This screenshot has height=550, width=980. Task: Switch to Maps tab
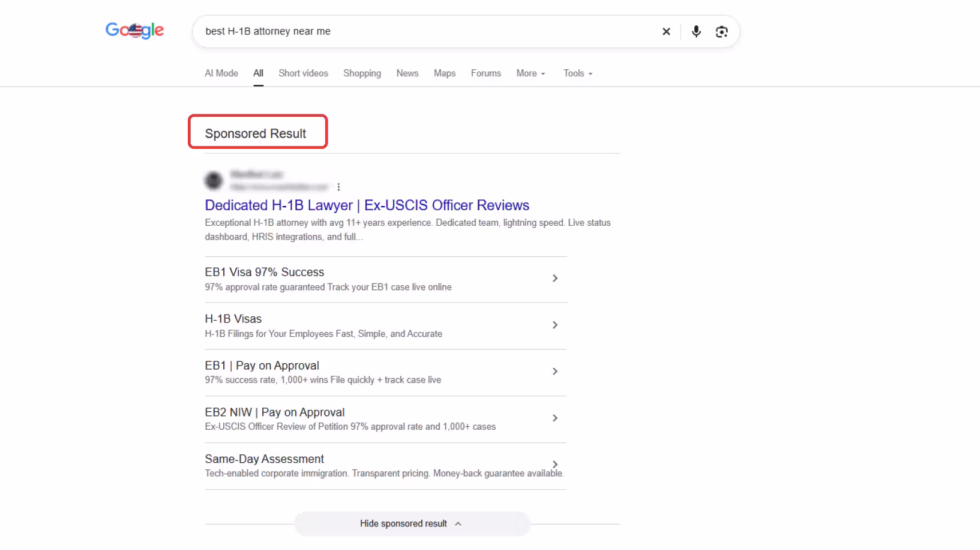pyautogui.click(x=445, y=73)
